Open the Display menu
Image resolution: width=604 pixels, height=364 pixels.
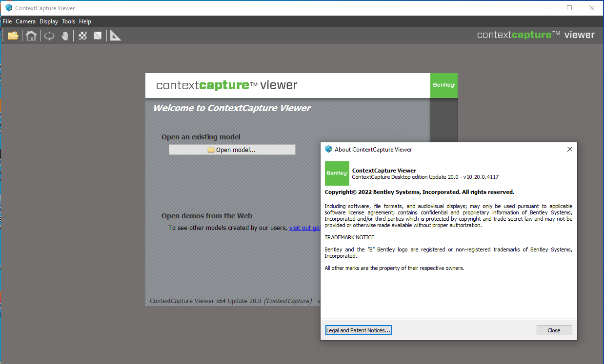[x=49, y=21]
